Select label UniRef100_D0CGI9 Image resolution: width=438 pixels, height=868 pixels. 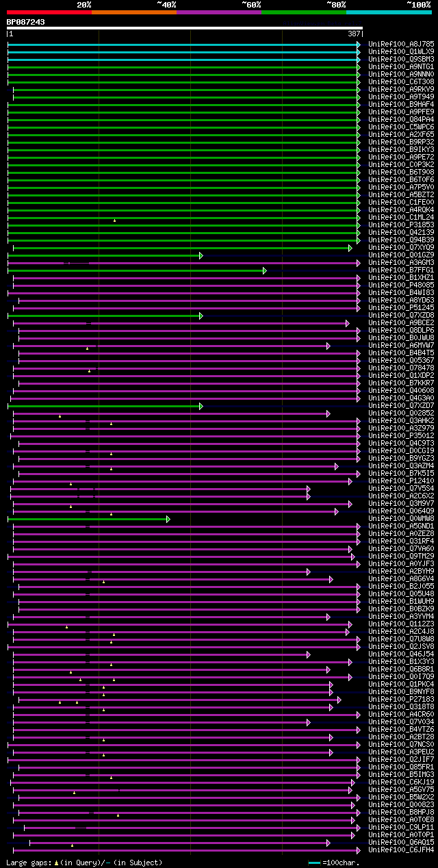coord(401,450)
